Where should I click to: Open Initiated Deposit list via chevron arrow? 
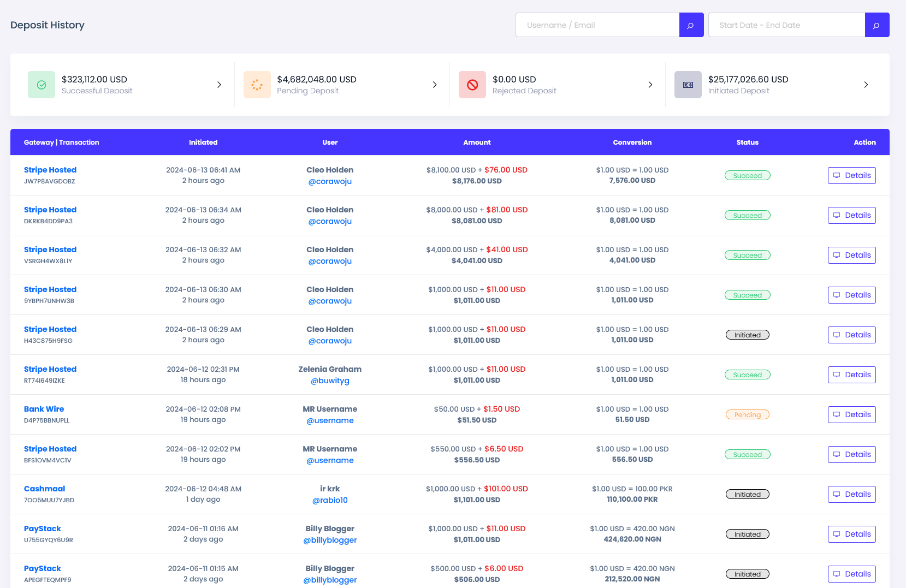click(x=866, y=85)
